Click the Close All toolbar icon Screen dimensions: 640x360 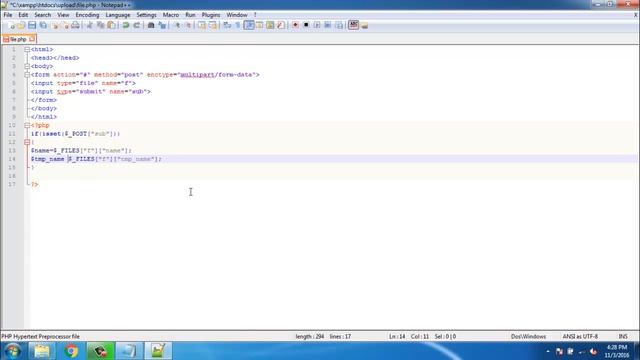point(65,25)
